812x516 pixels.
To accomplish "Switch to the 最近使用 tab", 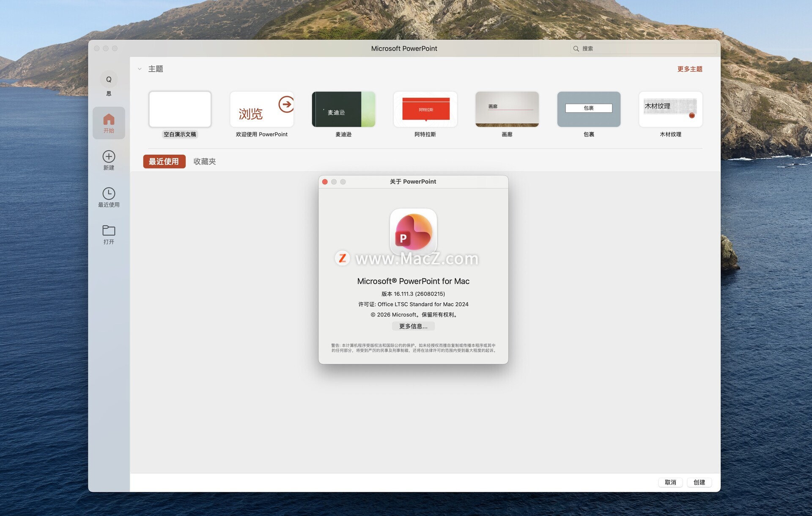I will pyautogui.click(x=164, y=161).
